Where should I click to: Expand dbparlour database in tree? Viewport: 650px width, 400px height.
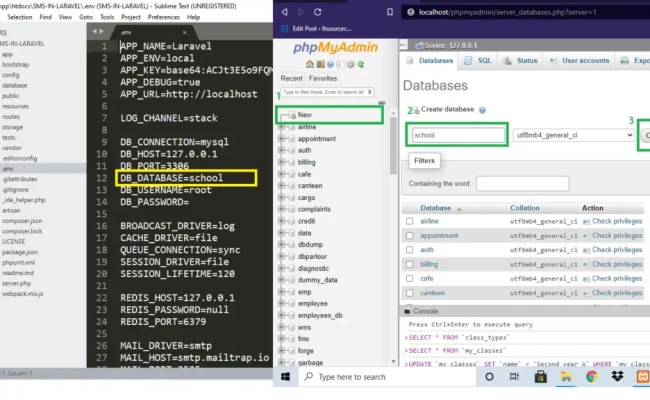click(282, 256)
